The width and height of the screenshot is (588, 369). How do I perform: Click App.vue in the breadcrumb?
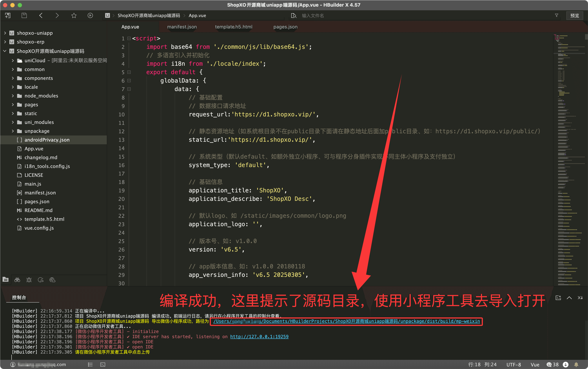(197, 15)
